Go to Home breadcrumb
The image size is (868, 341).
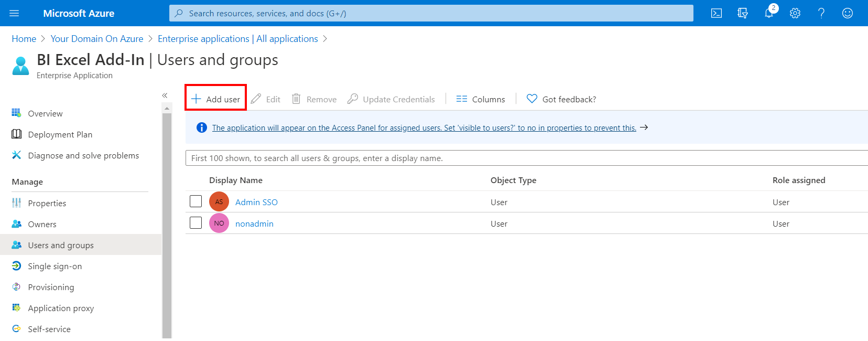coord(24,39)
